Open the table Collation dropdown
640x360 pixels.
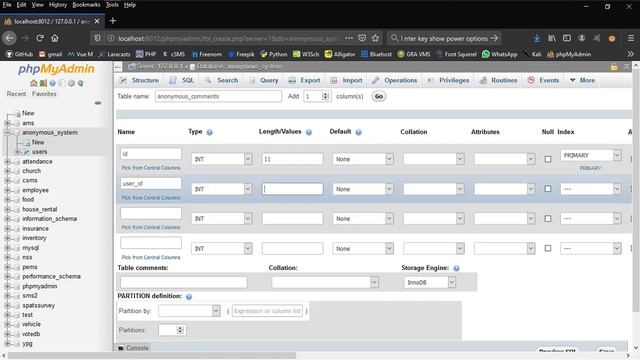[325, 282]
